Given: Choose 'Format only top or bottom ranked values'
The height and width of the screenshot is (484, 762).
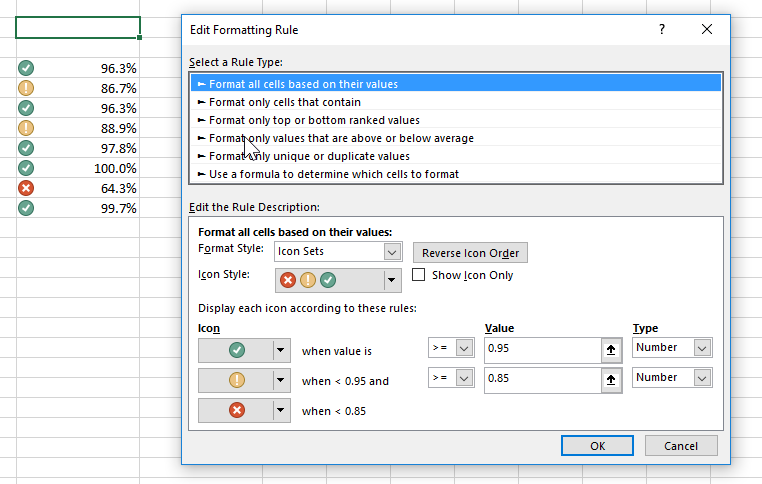Looking at the screenshot, I should 456,120.
